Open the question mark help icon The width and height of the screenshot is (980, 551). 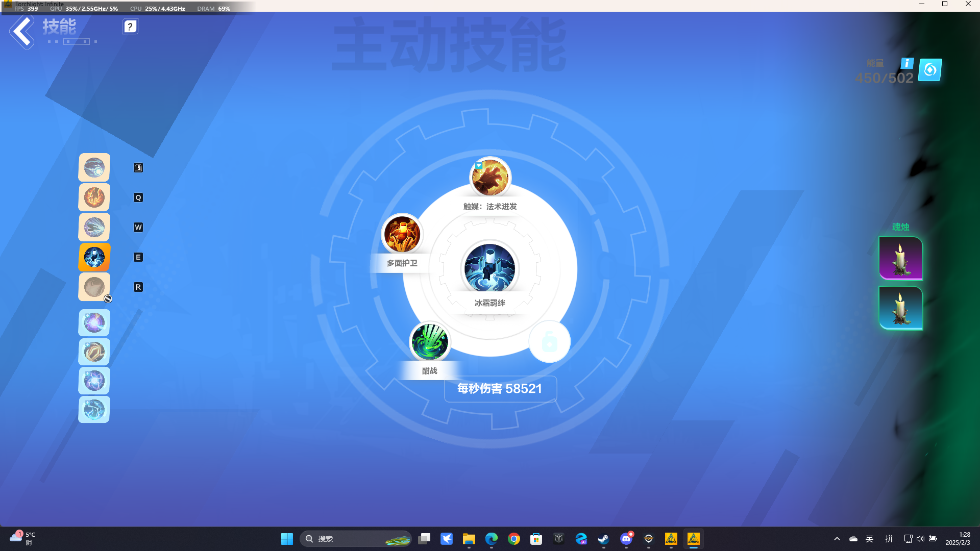point(130,27)
